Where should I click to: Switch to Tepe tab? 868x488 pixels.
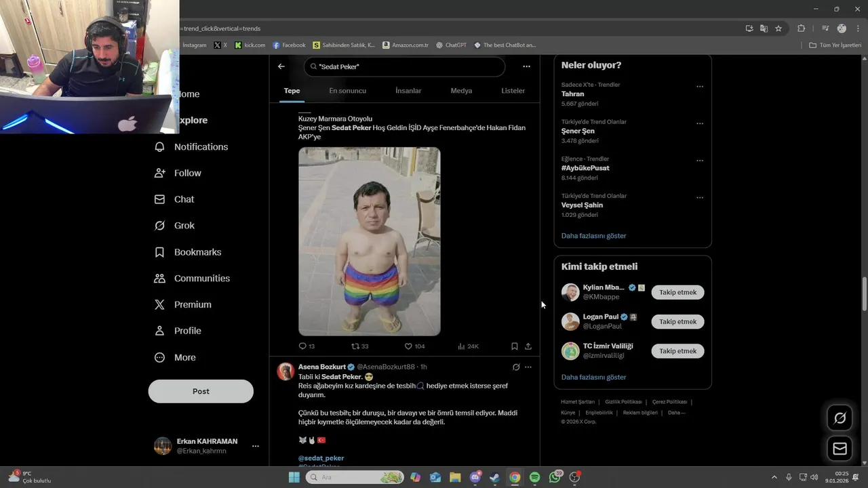click(292, 91)
